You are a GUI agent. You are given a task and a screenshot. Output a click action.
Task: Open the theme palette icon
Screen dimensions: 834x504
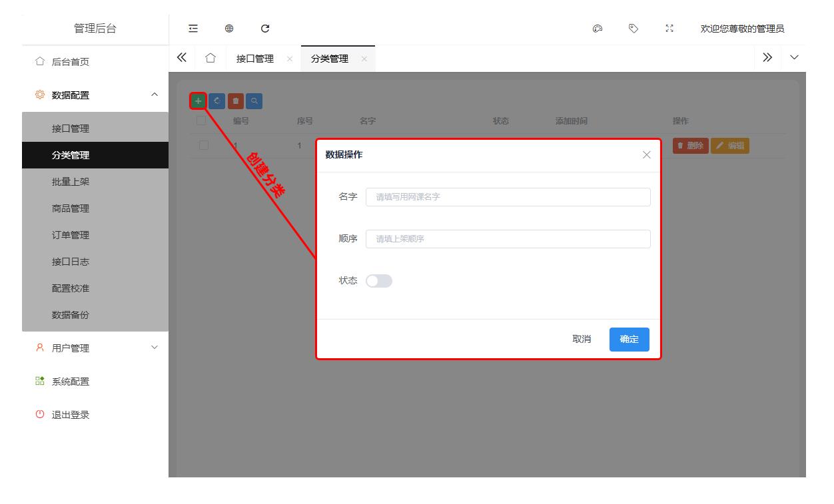tap(598, 29)
